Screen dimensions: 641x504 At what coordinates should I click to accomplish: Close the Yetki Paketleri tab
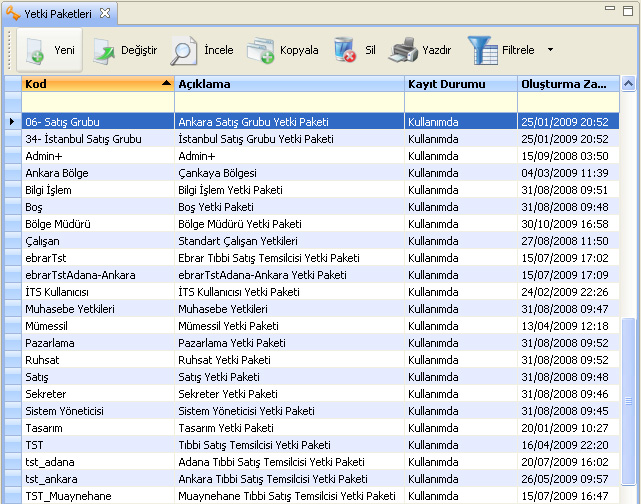pos(105,13)
